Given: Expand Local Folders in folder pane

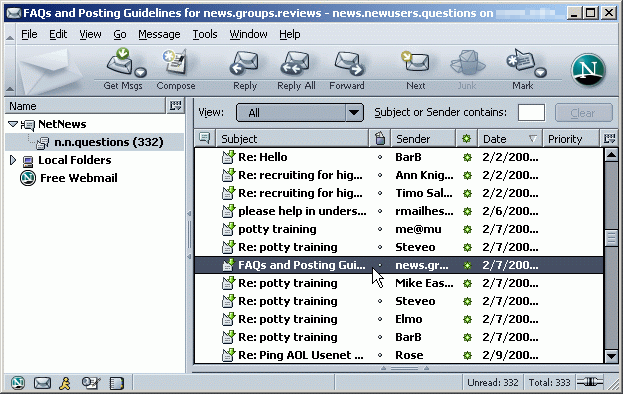Looking at the screenshot, I should pyautogui.click(x=12, y=160).
